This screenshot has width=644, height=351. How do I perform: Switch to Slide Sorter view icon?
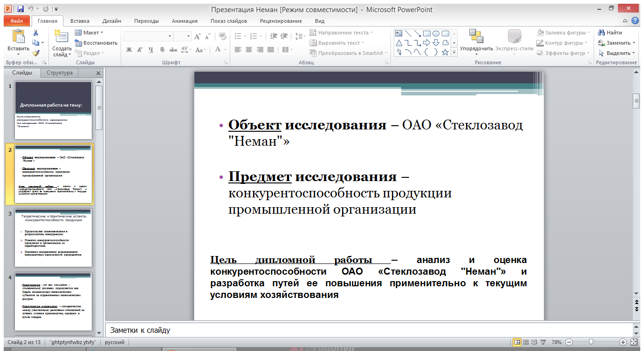(x=526, y=342)
